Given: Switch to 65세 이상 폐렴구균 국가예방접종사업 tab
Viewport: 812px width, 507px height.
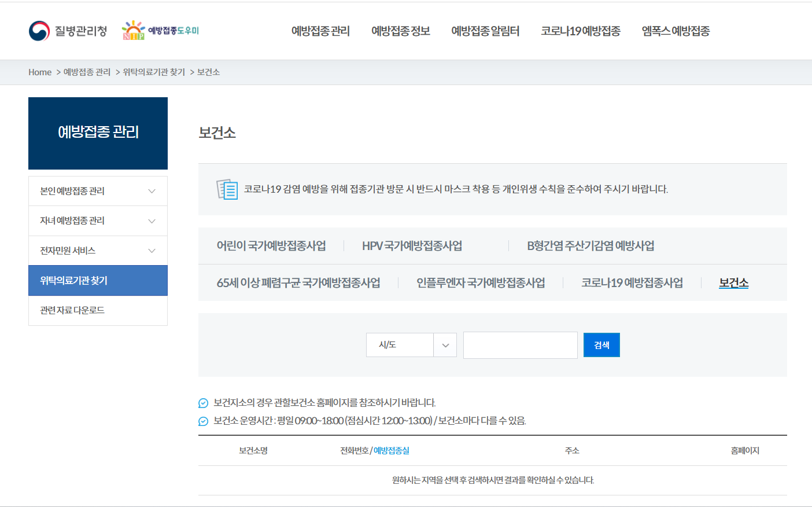Looking at the screenshot, I should [x=298, y=283].
